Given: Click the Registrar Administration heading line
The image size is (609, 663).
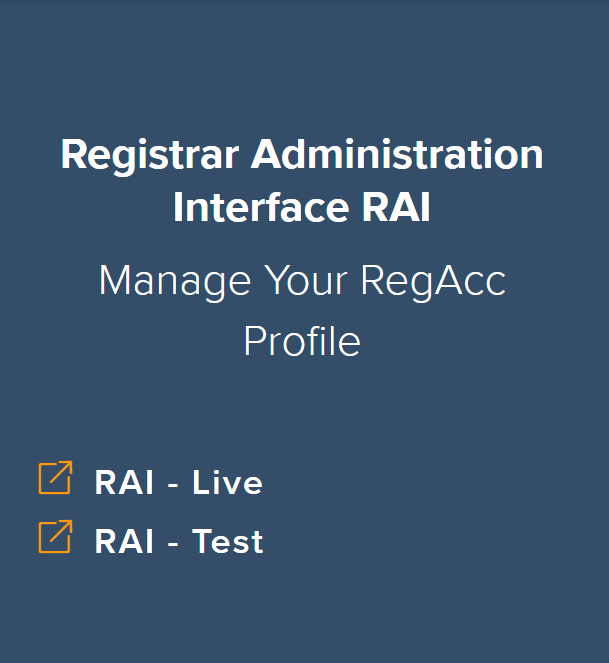Looking at the screenshot, I should pyautogui.click(x=302, y=155).
